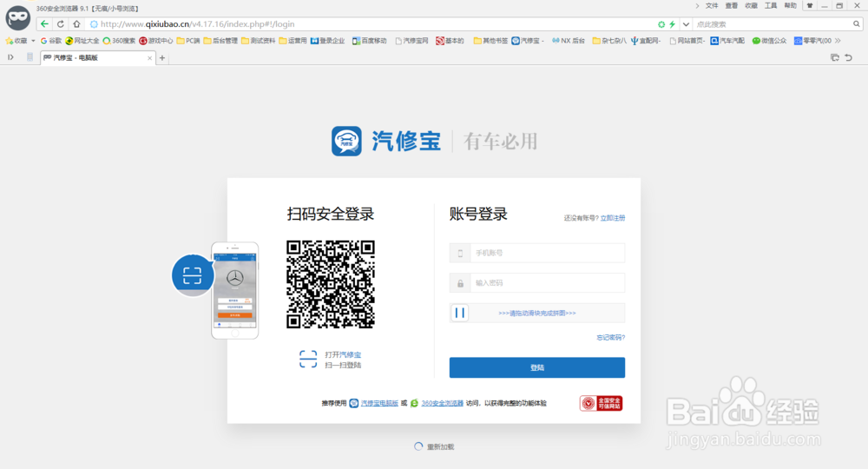Click the incognito mask avatar icon
Image resolution: width=868 pixels, height=469 pixels.
click(x=17, y=17)
